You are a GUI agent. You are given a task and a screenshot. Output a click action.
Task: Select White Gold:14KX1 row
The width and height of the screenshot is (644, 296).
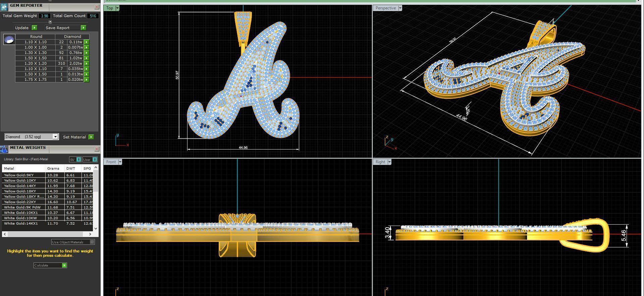(x=48, y=223)
